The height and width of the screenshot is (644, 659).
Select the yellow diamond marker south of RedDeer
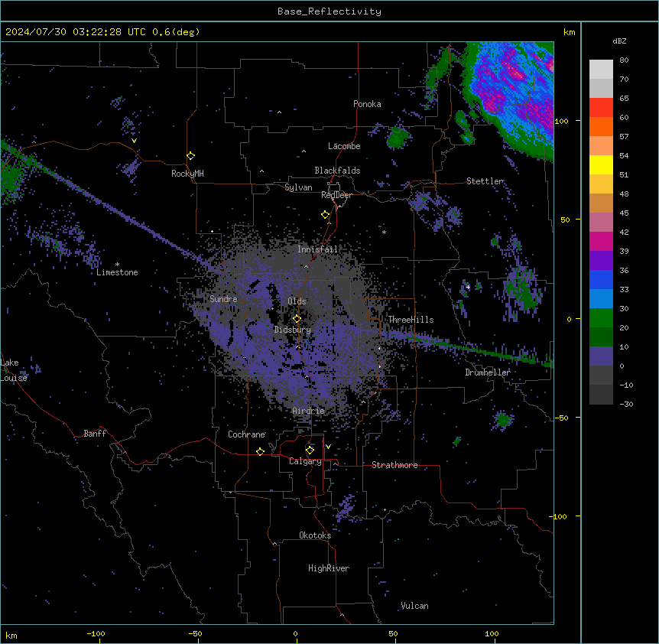(325, 215)
